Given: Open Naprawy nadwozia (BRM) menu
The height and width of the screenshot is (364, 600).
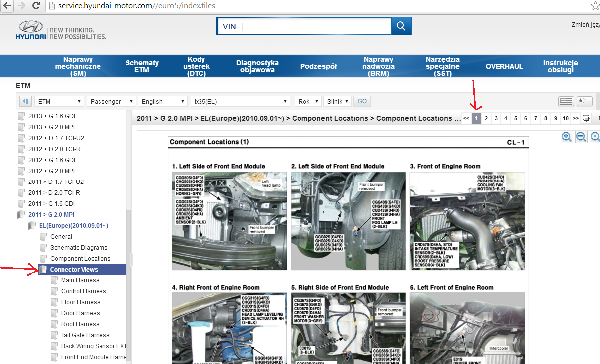Looking at the screenshot, I should click(x=378, y=66).
